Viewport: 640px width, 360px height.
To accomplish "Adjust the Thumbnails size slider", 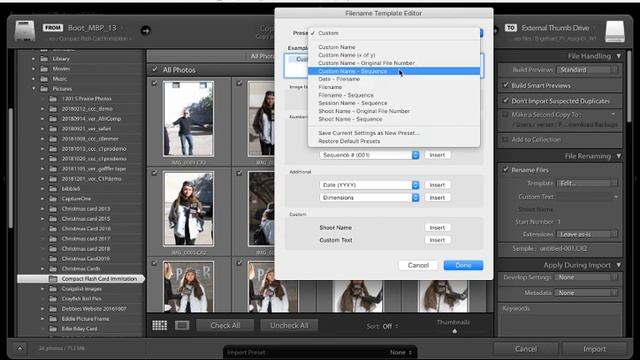I will (x=454, y=331).
